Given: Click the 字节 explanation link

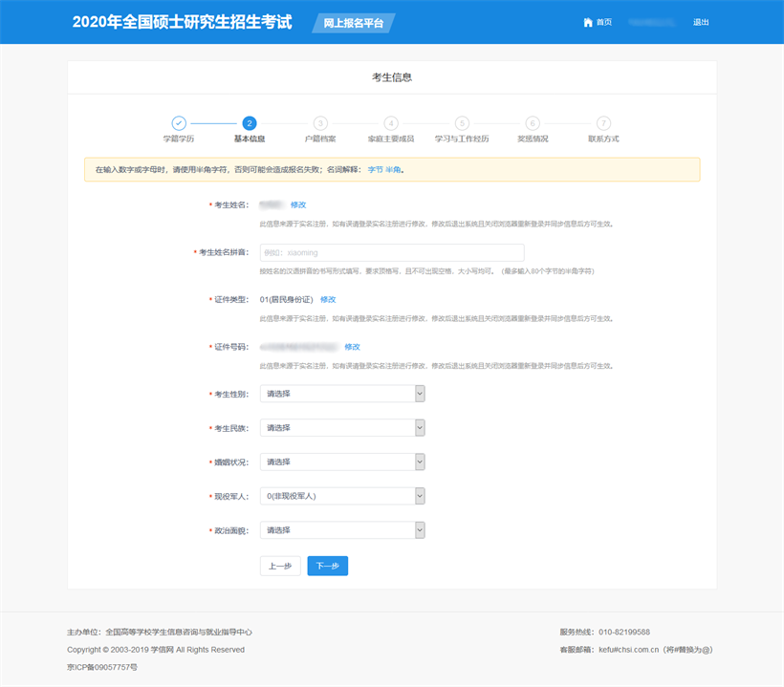Looking at the screenshot, I should [x=375, y=169].
